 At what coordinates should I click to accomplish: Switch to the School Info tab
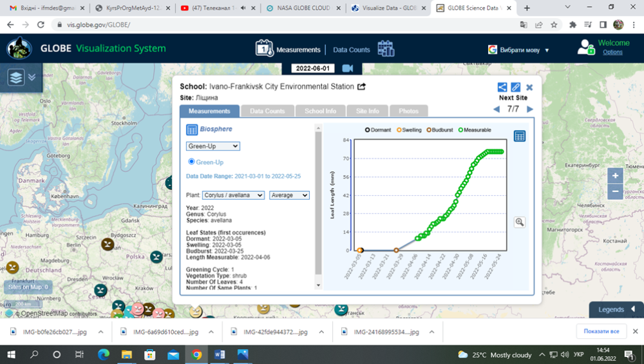[x=321, y=111]
